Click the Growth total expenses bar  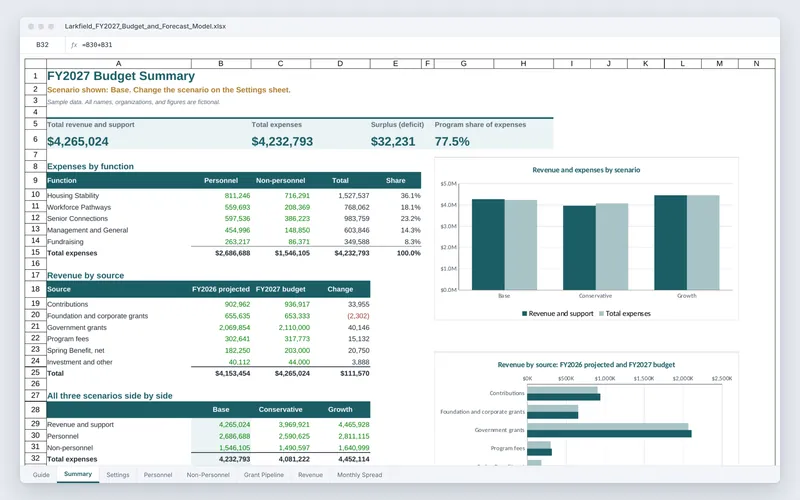click(x=703, y=242)
